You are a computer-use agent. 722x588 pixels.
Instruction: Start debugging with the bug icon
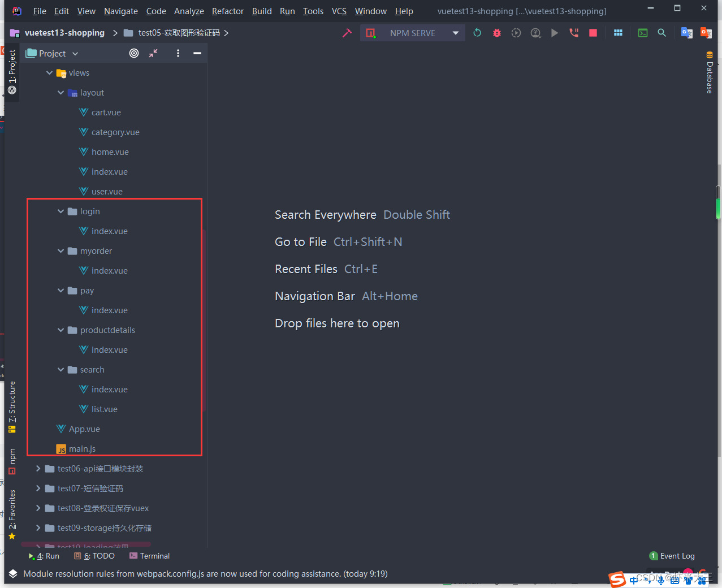click(496, 33)
